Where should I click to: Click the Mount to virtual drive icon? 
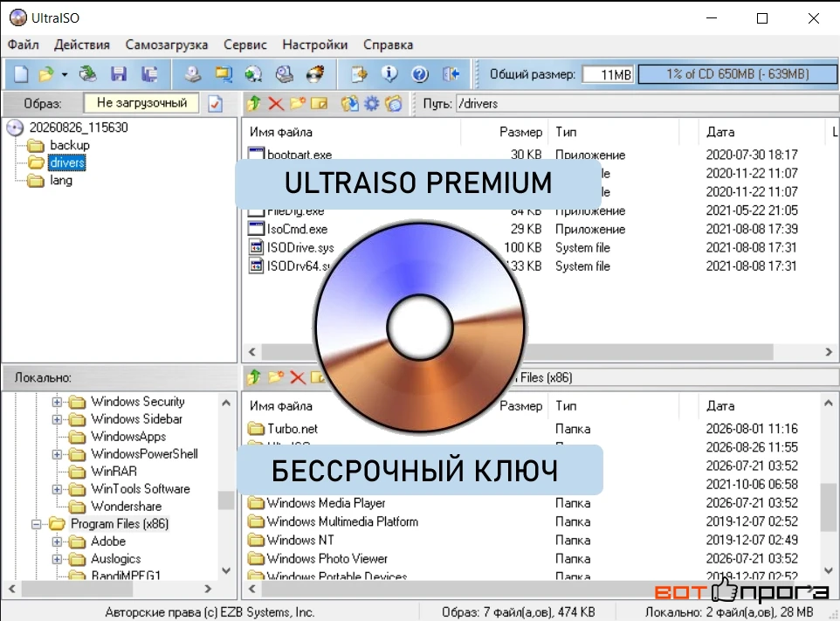coord(285,74)
